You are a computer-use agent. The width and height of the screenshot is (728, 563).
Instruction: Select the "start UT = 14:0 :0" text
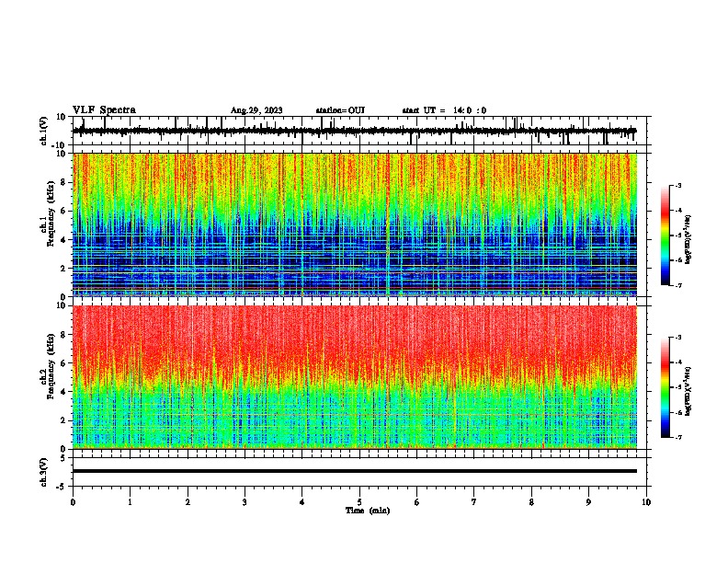click(x=444, y=110)
